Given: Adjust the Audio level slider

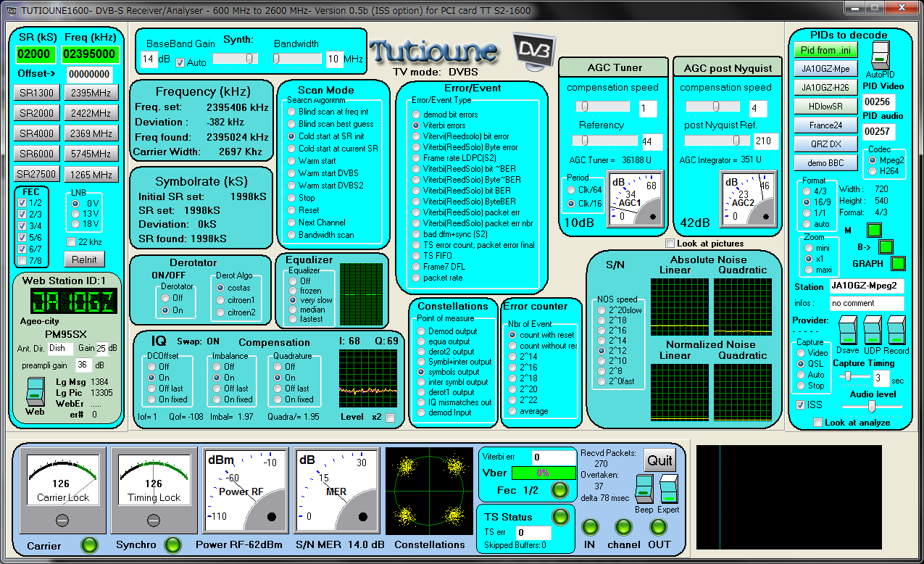Looking at the screenshot, I should [873, 407].
